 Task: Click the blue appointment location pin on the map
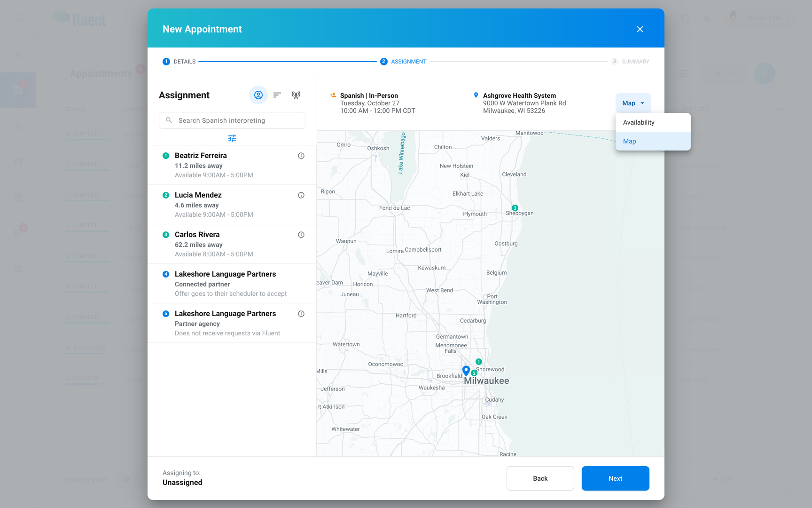click(466, 371)
